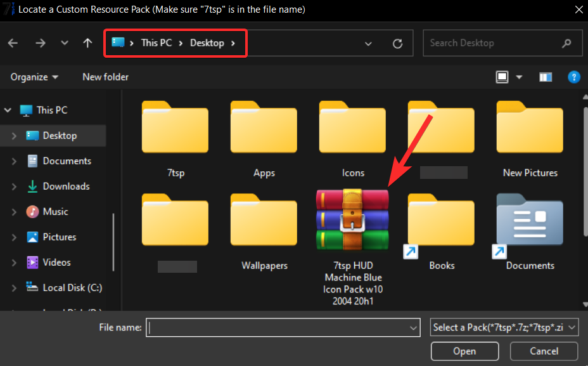Expand the Desktop tree node
The height and width of the screenshot is (366, 588).
click(x=14, y=136)
